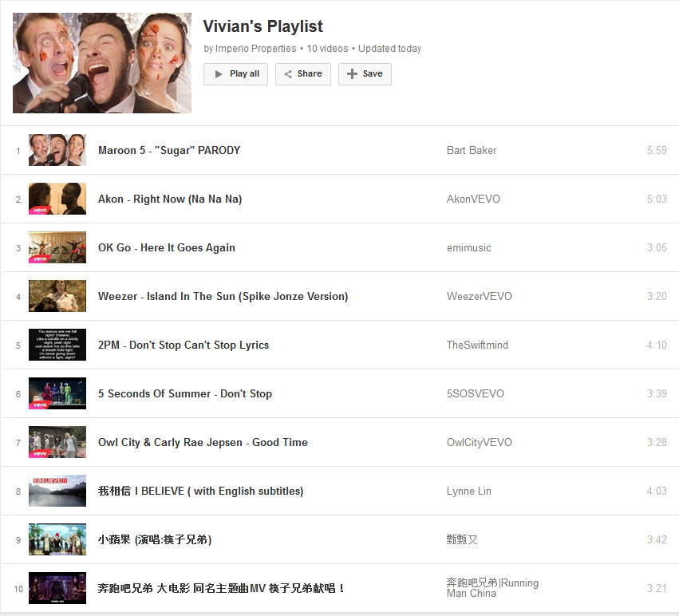679x616 pixels.
Task: Click the Vivian's Playlist heading
Action: 263,26
